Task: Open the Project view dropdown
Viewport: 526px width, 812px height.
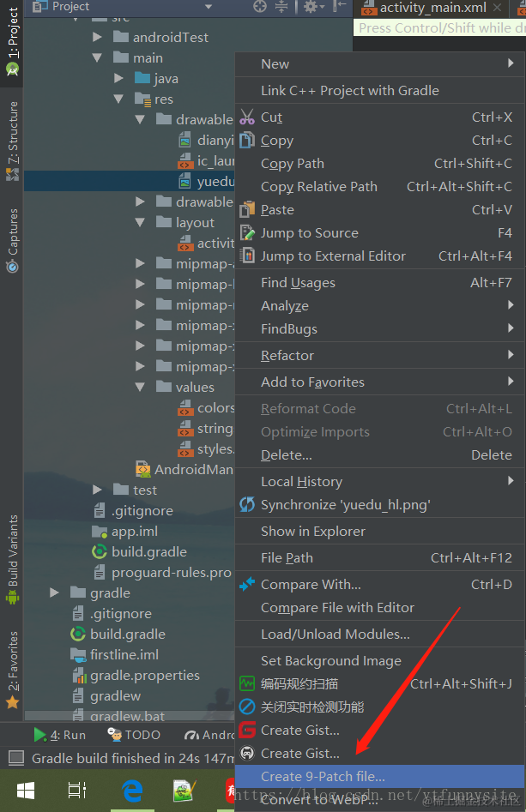Action: pyautogui.click(x=209, y=7)
